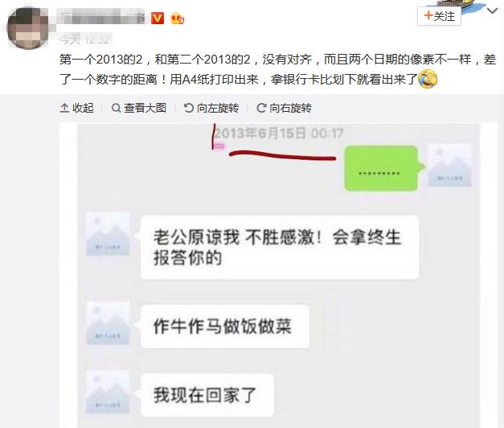Rotate the image right with 向右旋转

click(284, 108)
